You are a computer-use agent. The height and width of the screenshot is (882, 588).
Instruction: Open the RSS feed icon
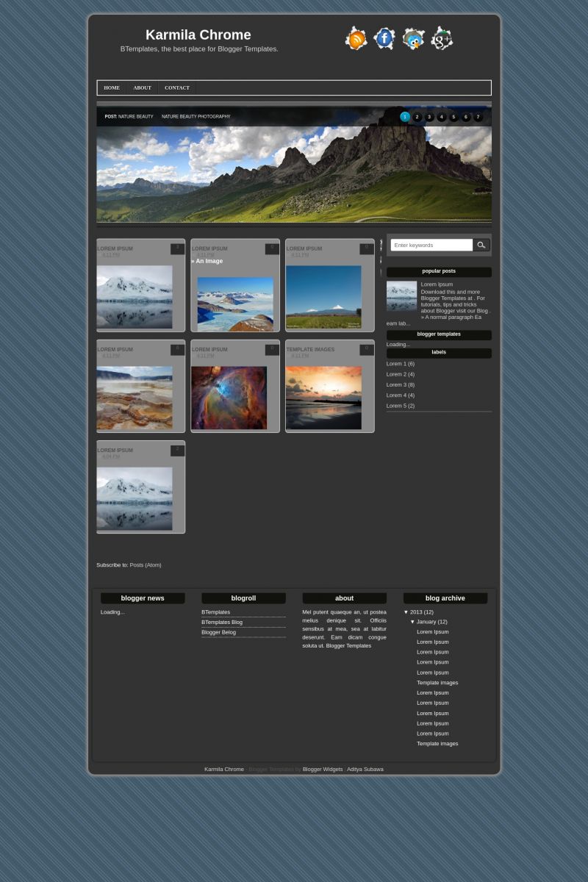point(356,38)
